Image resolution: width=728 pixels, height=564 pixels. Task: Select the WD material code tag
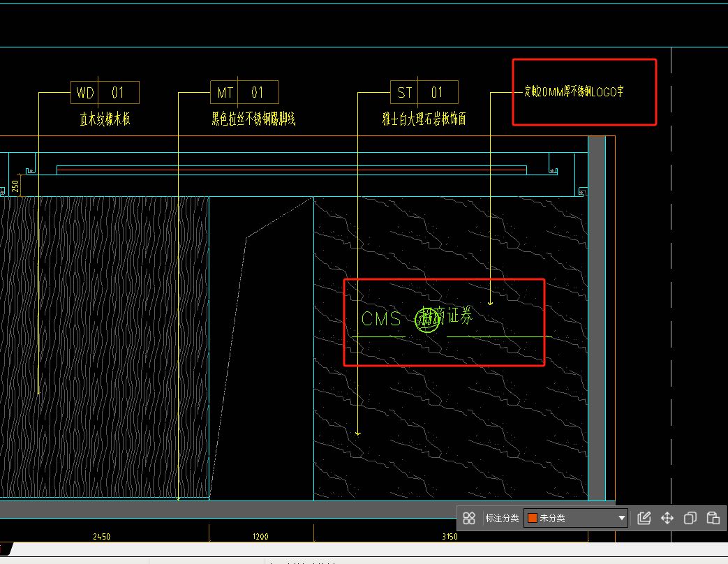[x=85, y=93]
